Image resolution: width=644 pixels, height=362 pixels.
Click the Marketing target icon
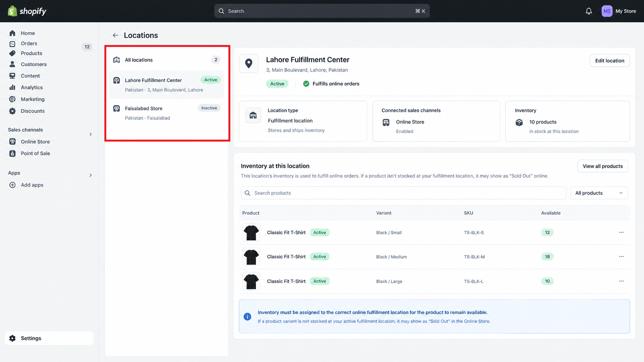[12, 99]
